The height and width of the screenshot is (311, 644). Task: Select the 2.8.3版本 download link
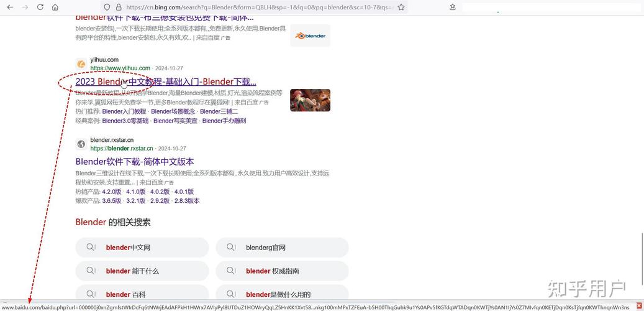188,201
